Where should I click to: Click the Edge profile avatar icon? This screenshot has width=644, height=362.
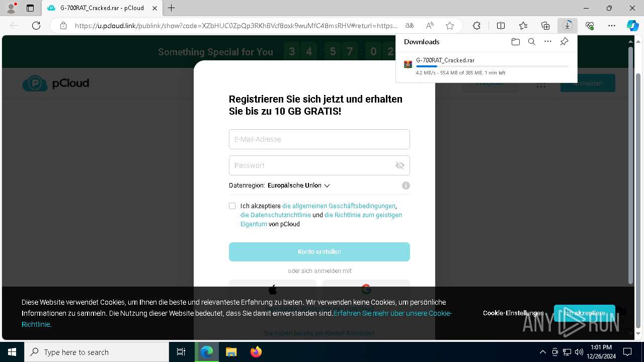click(11, 8)
